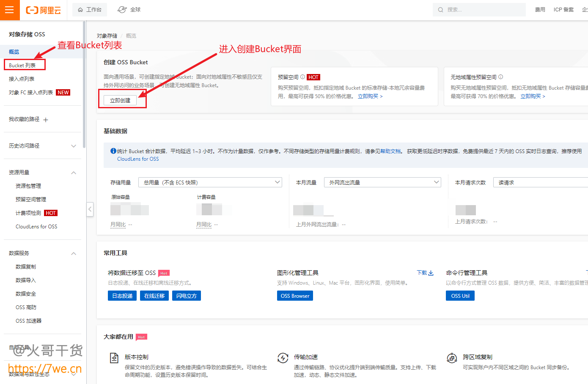Open 预留空间管理
The height and width of the screenshot is (384, 588).
click(31, 199)
